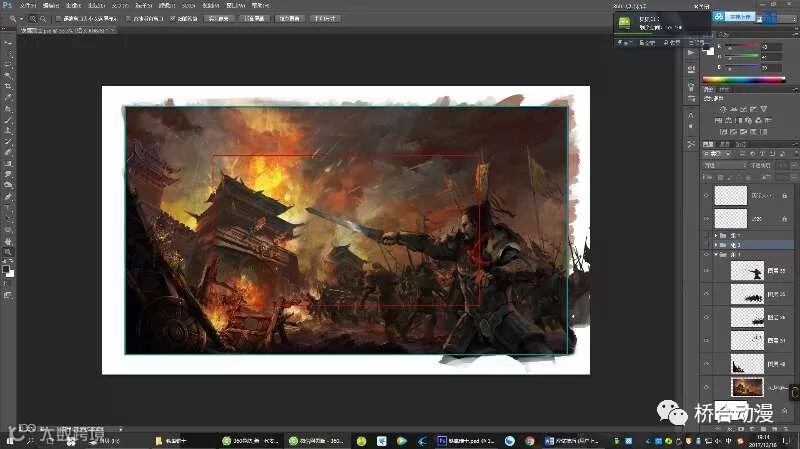Select the Pen tool
The height and width of the screenshot is (449, 800).
(8, 197)
